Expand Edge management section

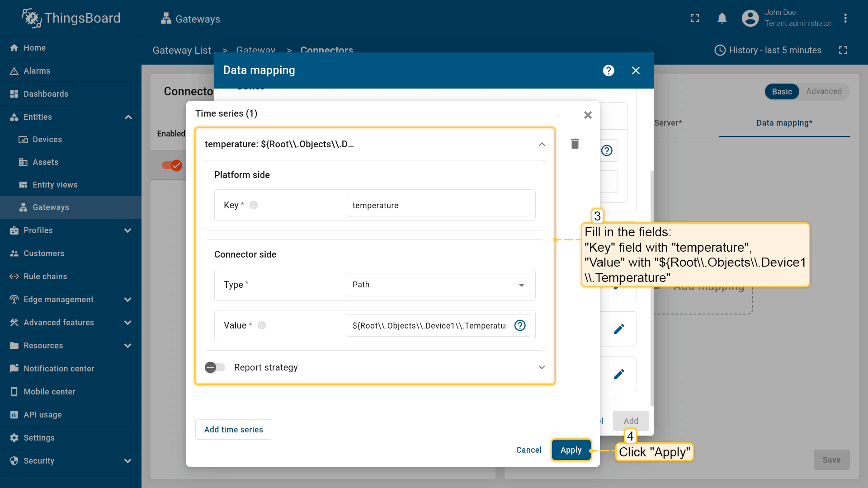coord(128,300)
